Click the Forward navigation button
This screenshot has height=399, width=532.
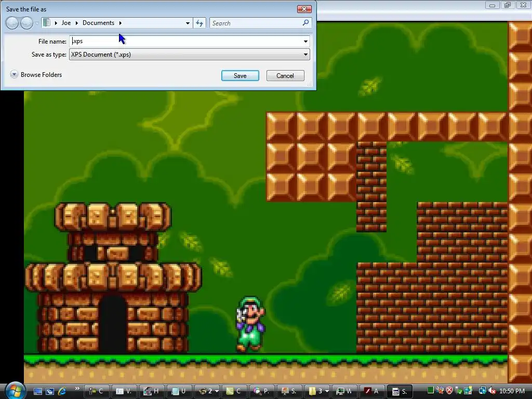[26, 23]
